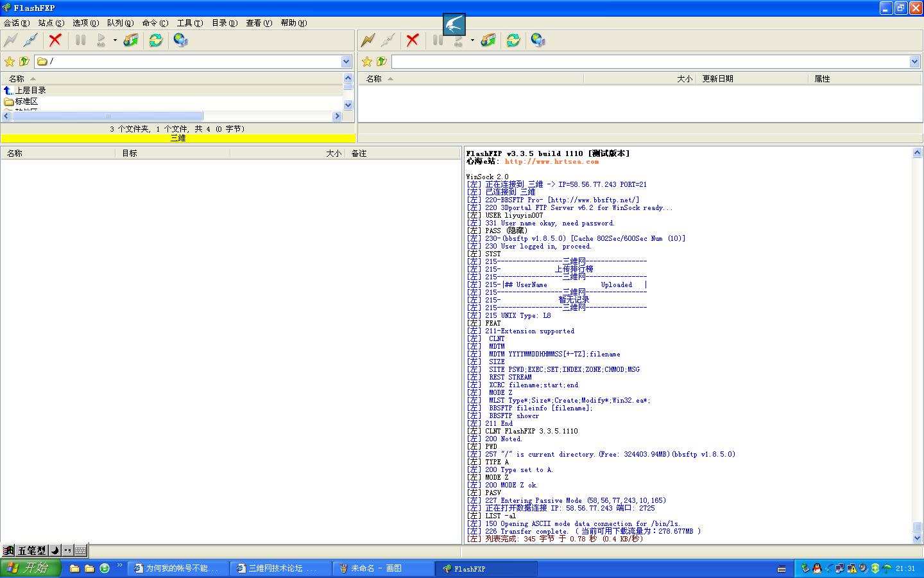The width and height of the screenshot is (924, 578).
Task: Click the log panel scroll down arrow
Action: click(x=917, y=538)
